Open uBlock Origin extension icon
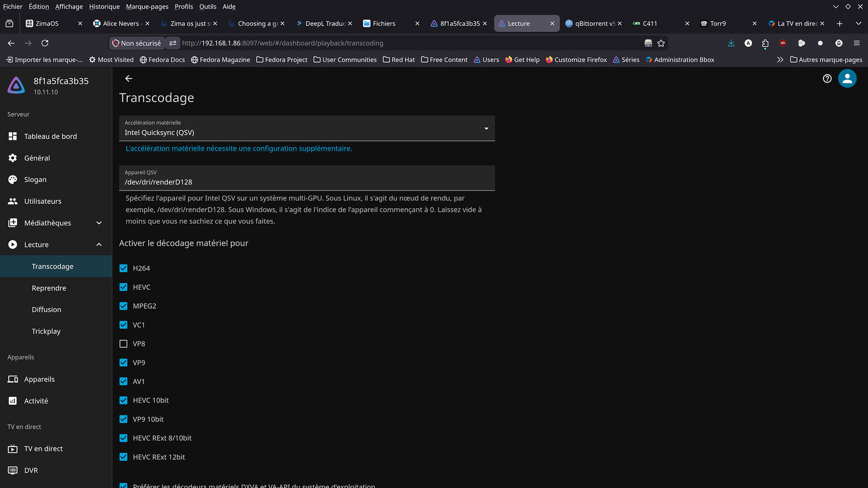This screenshot has height=488, width=868. [x=783, y=43]
